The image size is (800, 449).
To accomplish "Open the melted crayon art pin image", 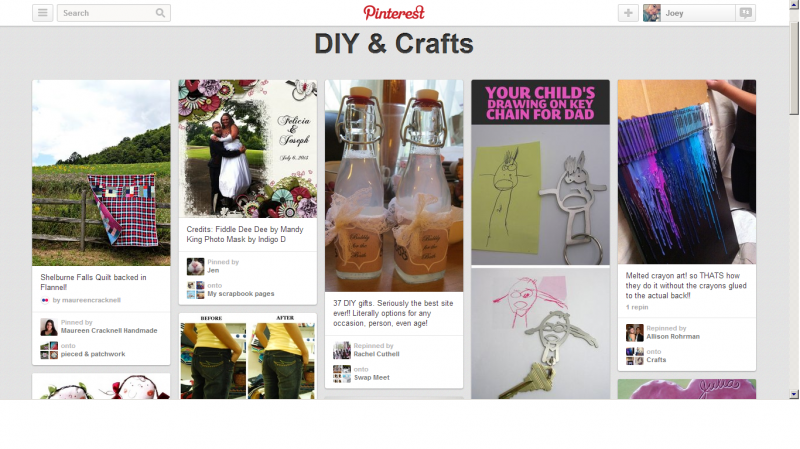I will tap(687, 171).
